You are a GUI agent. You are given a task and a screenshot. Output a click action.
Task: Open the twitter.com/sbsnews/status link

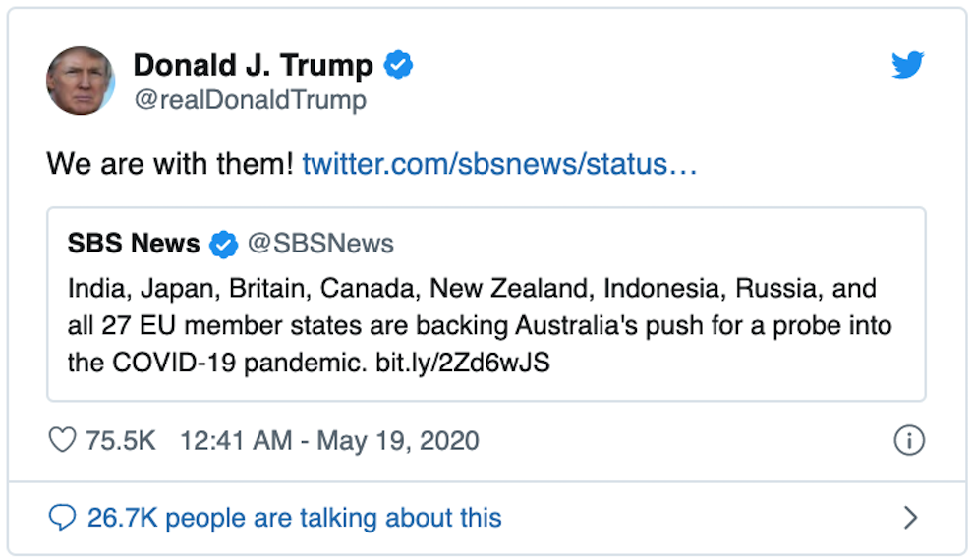(x=499, y=163)
